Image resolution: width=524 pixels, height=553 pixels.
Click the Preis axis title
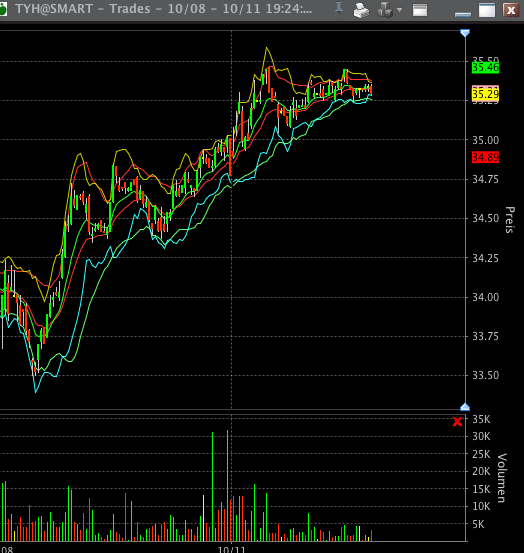point(510,220)
